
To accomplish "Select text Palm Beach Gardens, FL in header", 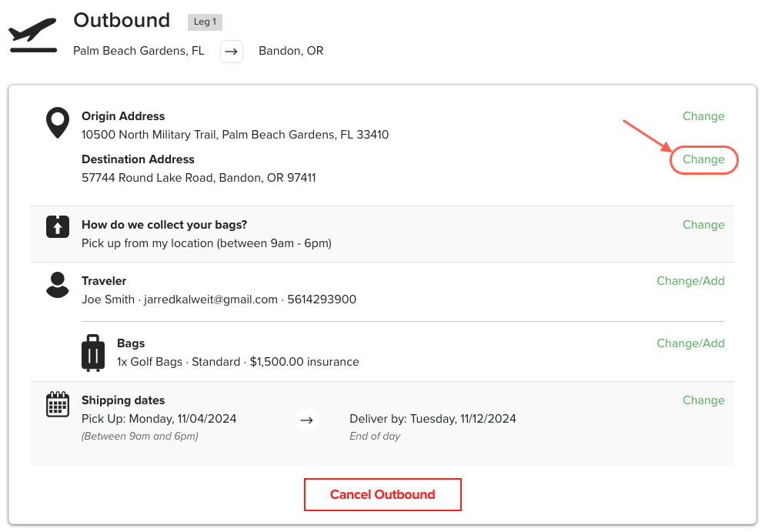I will (x=139, y=51).
